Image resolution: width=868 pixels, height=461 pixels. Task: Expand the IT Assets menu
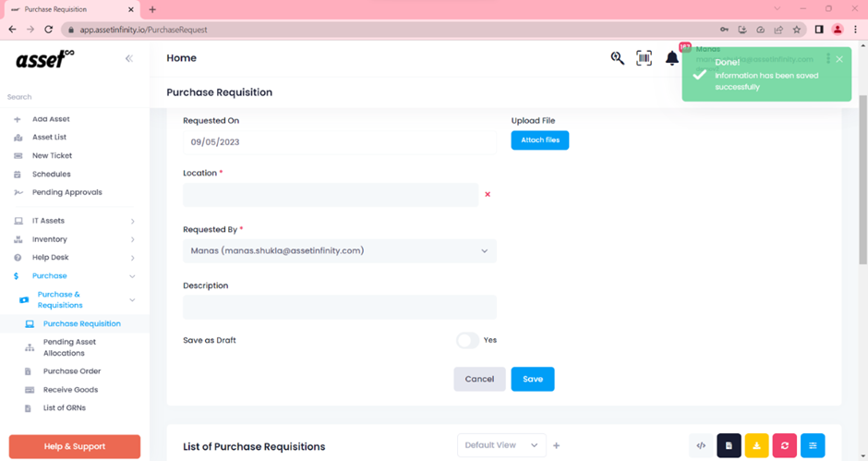click(x=74, y=221)
